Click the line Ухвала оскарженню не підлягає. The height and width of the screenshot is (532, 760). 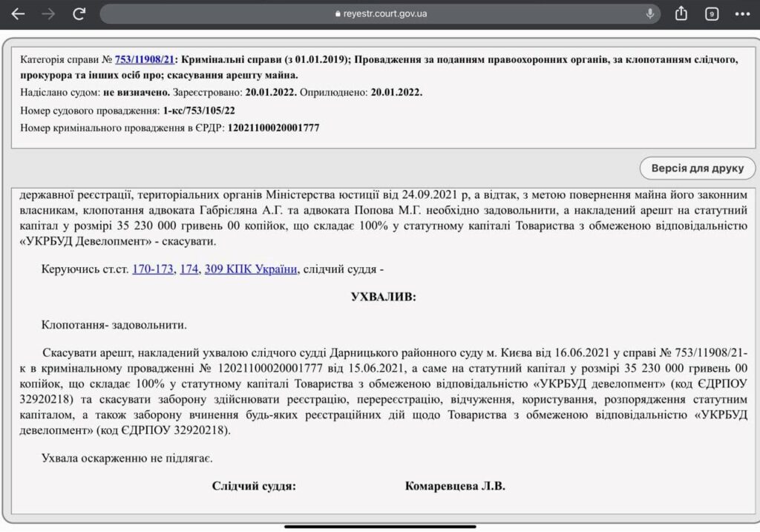pos(127,458)
